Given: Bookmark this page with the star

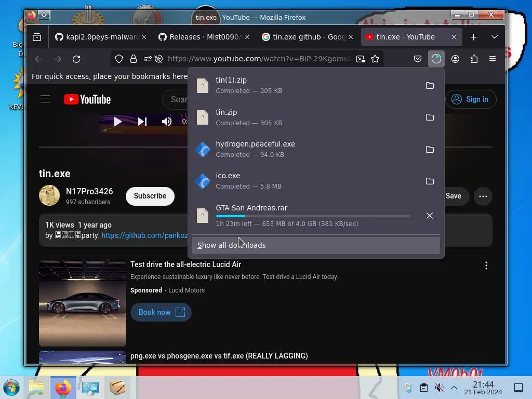Looking at the screenshot, I should tap(375, 59).
